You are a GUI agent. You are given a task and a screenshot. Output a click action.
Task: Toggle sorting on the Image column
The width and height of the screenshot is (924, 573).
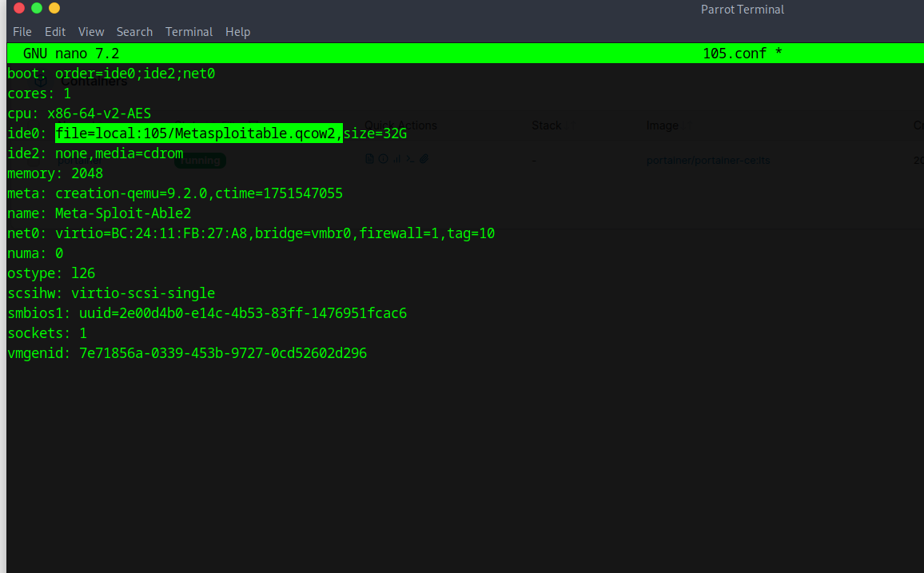click(x=662, y=125)
